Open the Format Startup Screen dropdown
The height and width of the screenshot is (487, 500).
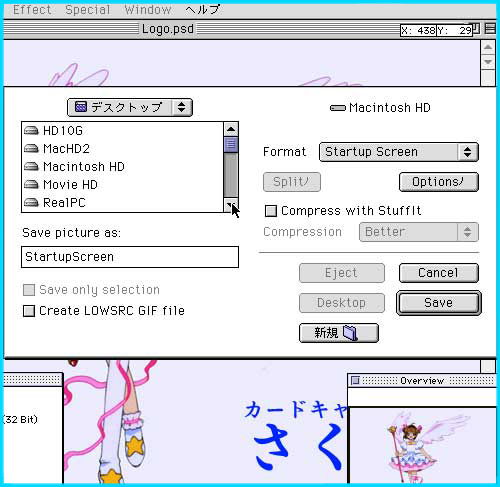(399, 152)
